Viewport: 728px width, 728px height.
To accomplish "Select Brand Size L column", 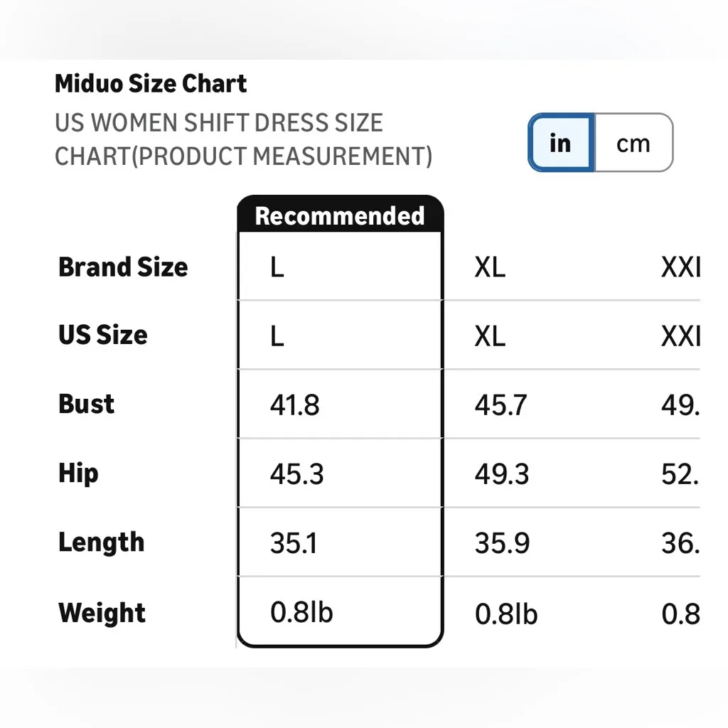I will click(277, 267).
